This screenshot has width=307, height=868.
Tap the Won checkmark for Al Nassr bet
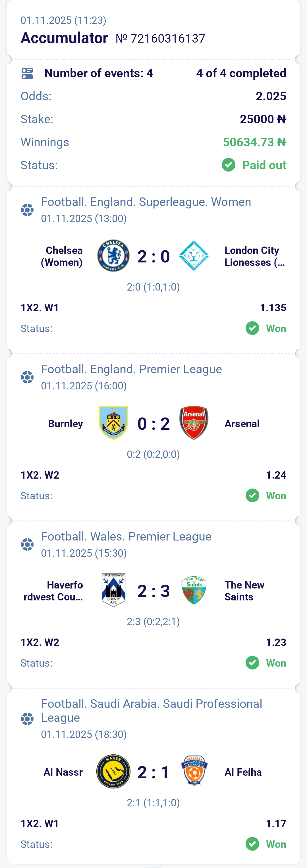(x=252, y=844)
